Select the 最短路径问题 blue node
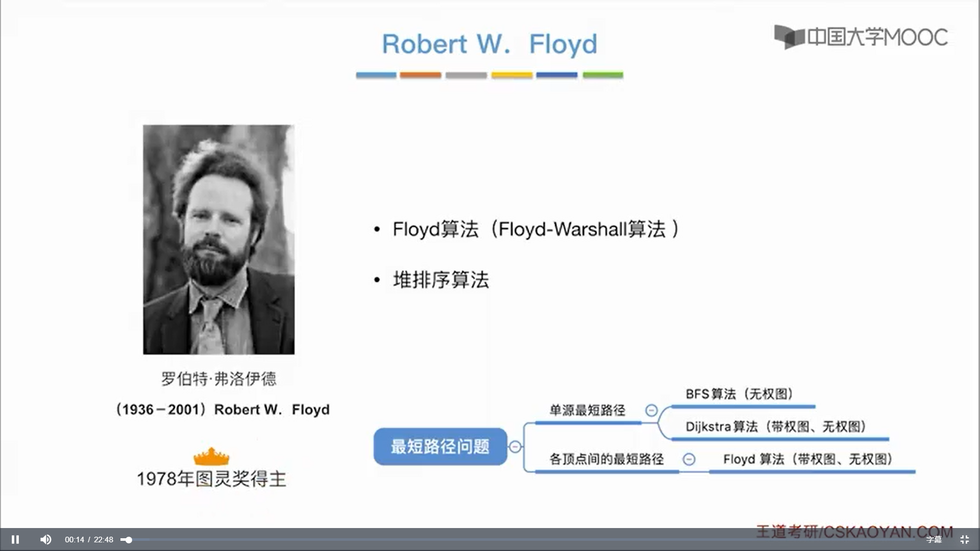This screenshot has height=551, width=980. (x=440, y=446)
